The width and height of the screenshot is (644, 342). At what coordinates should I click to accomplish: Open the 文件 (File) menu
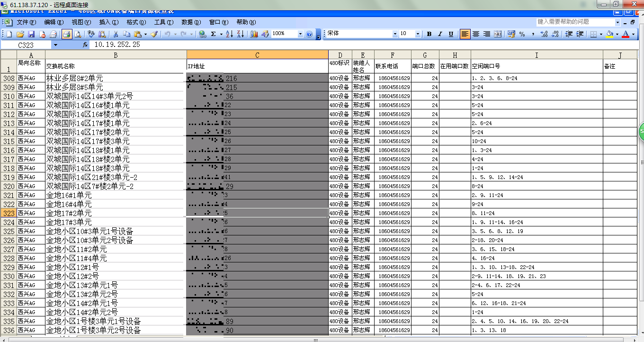click(26, 22)
